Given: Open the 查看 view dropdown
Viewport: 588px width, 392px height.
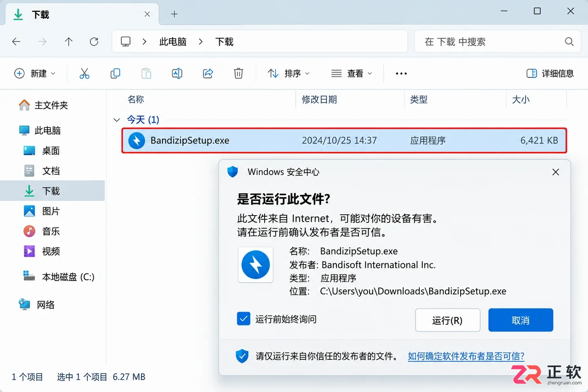Looking at the screenshot, I should (x=352, y=73).
